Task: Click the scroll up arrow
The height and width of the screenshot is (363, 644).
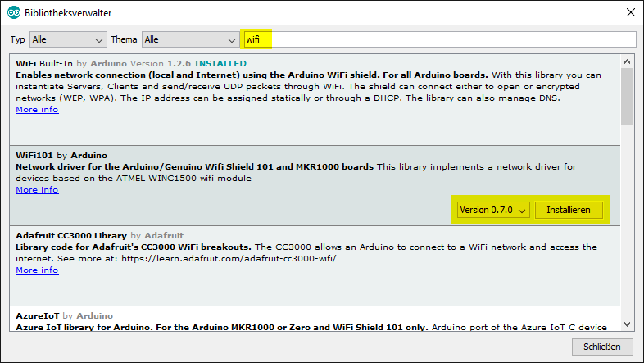Action: click(627, 61)
